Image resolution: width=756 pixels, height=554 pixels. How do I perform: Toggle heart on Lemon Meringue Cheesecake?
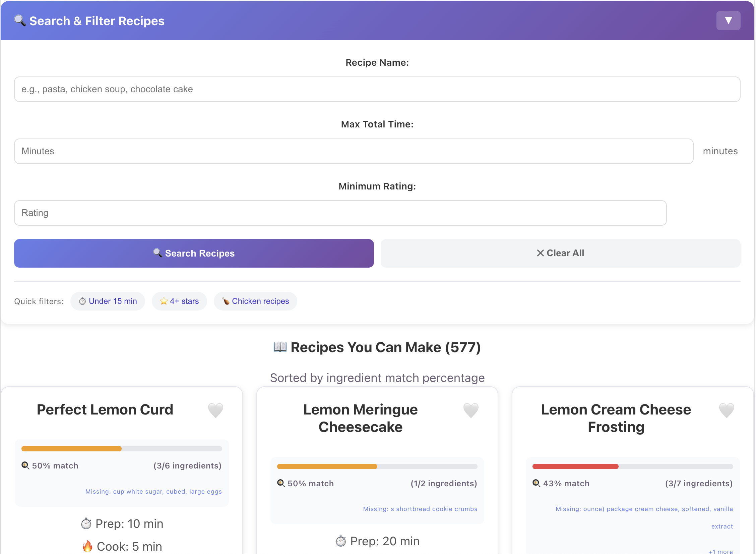pos(471,410)
